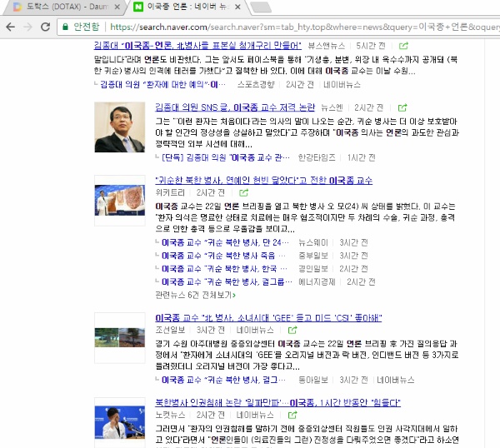The width and height of the screenshot is (500, 448).
Task: Click the 뷰스앤뉴스 source label
Action: click(x=326, y=46)
